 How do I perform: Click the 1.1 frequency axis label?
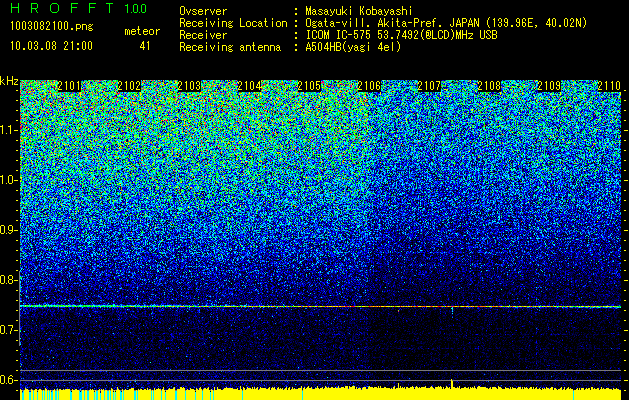8,130
